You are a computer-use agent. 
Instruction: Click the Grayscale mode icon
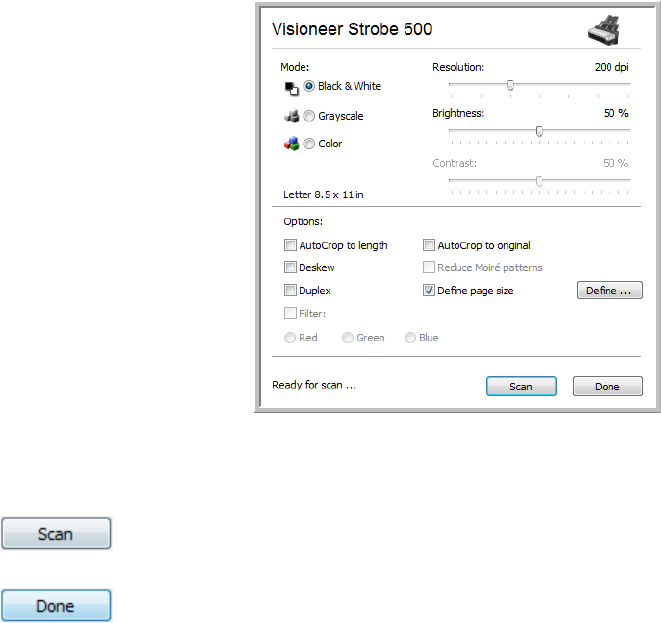click(291, 116)
